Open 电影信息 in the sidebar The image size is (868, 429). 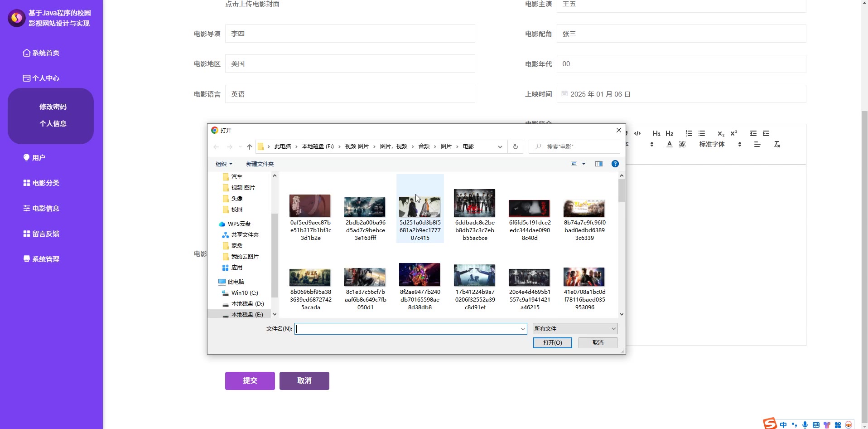pyautogui.click(x=41, y=208)
